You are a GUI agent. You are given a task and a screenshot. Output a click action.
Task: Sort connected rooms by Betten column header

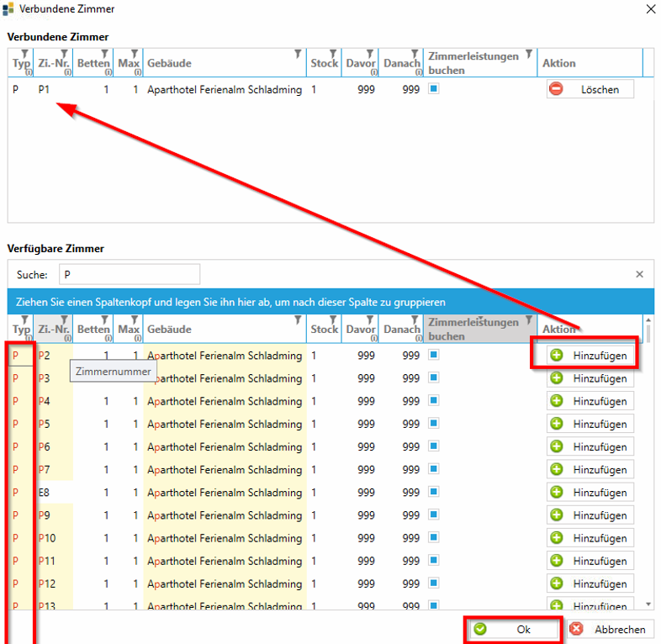tap(93, 64)
